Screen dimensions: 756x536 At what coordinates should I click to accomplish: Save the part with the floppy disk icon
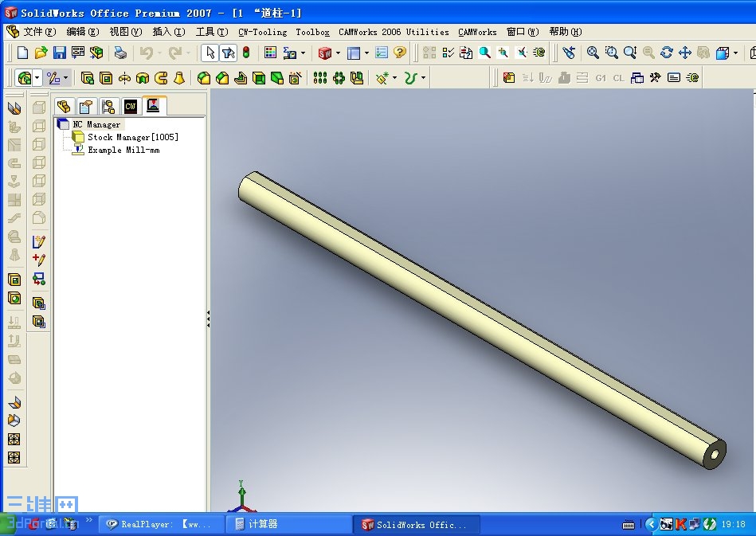[x=59, y=53]
